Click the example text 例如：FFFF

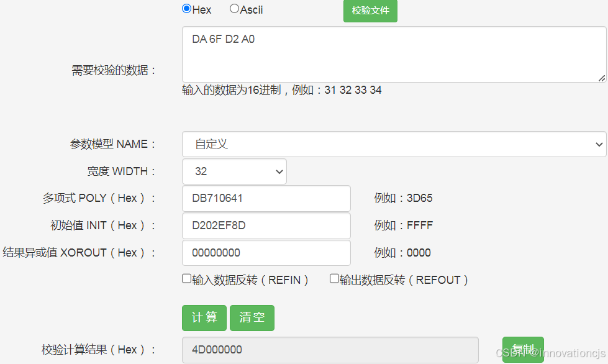[403, 225]
